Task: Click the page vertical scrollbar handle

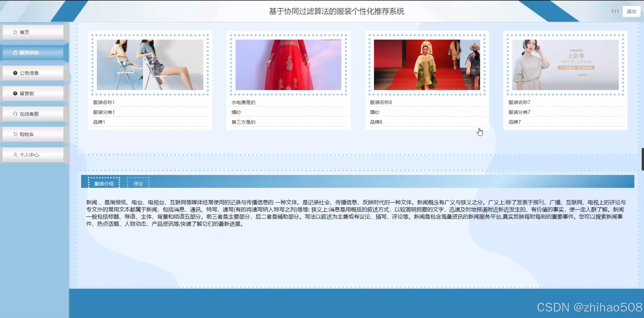Action: (642, 159)
